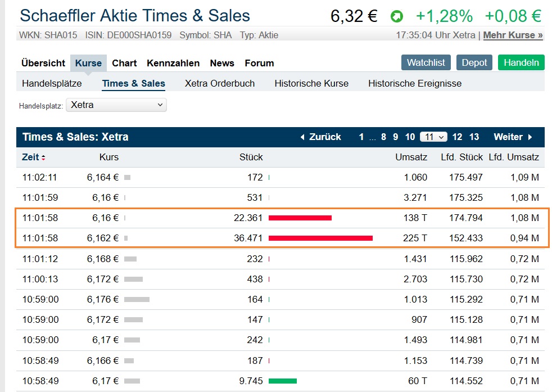Click the right arrow icon after Weiter
552x392 pixels.
pyautogui.click(x=530, y=137)
